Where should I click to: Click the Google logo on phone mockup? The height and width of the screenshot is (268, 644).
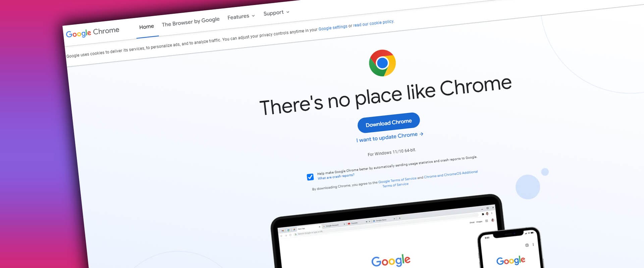[511, 260]
